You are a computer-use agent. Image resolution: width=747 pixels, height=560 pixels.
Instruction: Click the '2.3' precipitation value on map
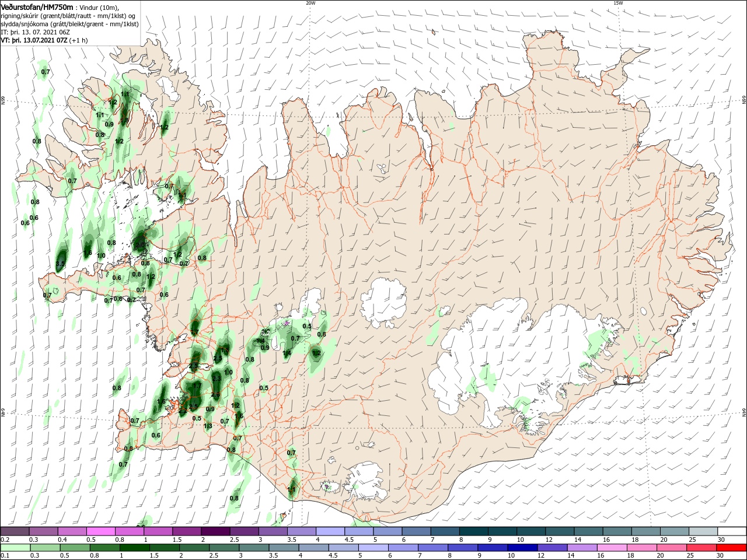[217, 379]
